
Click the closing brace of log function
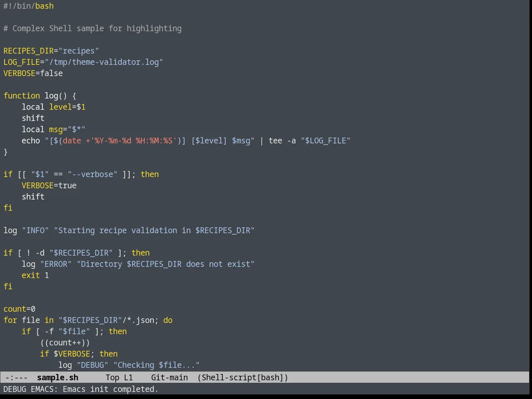click(x=5, y=152)
